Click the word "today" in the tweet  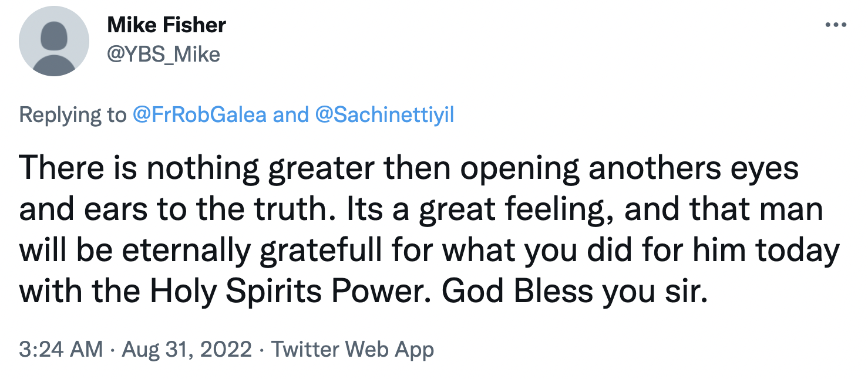coord(798,251)
